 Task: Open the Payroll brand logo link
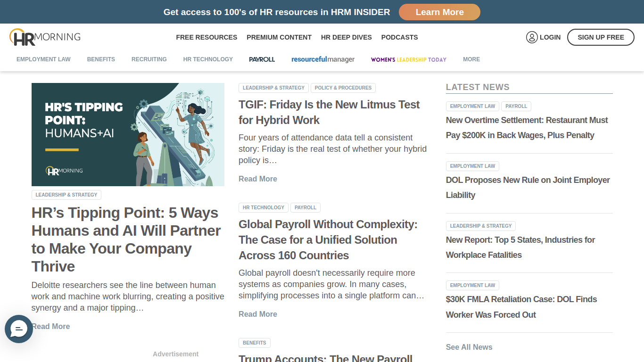click(x=262, y=59)
